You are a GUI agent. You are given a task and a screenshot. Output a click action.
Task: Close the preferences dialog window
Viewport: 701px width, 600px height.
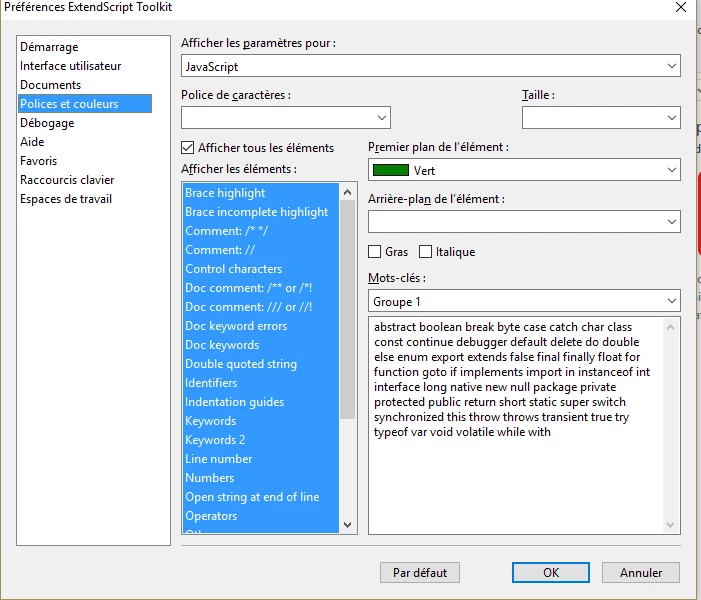[681, 7]
